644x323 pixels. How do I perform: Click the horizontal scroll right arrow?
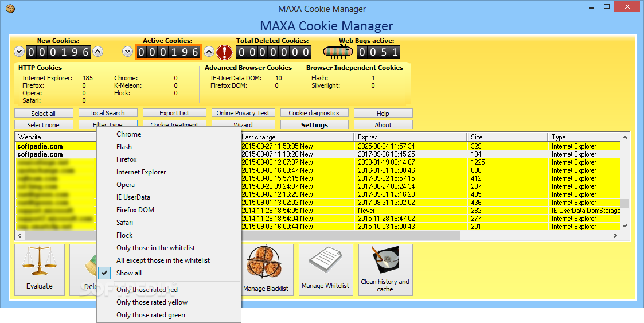(x=615, y=235)
